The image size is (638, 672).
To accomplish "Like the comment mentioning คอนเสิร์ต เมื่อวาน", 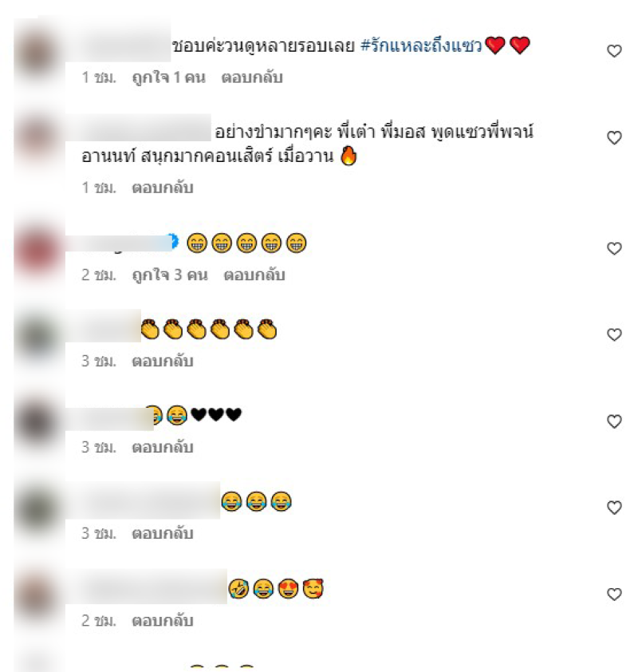I will pyautogui.click(x=614, y=137).
